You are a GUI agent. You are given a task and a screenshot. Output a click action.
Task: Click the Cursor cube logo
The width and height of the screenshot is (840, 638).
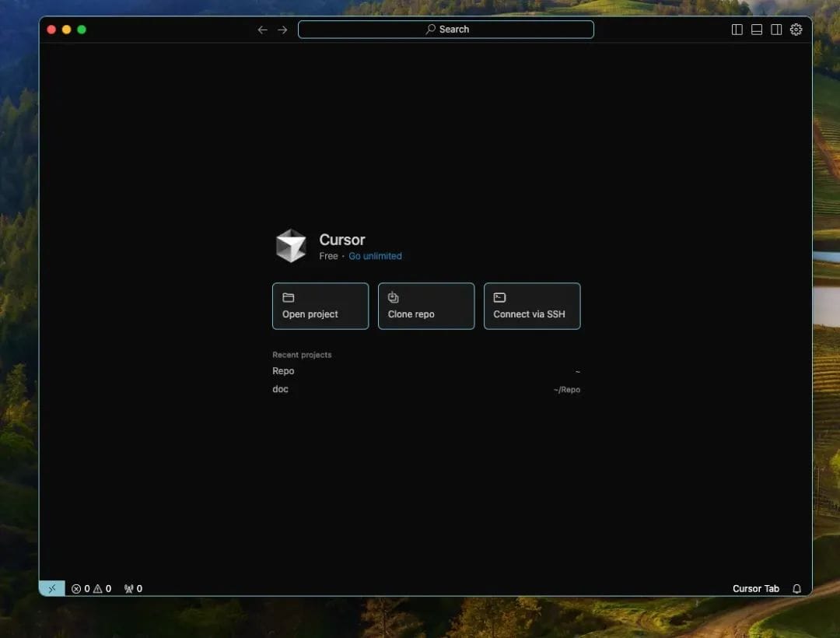pyautogui.click(x=291, y=246)
